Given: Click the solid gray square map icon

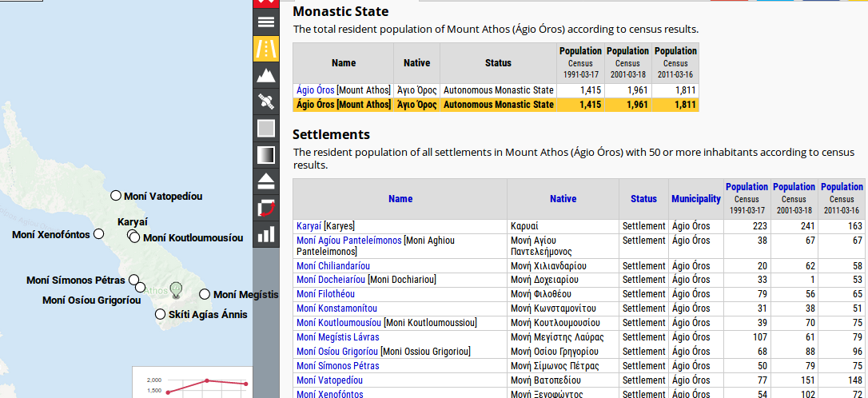Looking at the screenshot, I should pos(266,128).
